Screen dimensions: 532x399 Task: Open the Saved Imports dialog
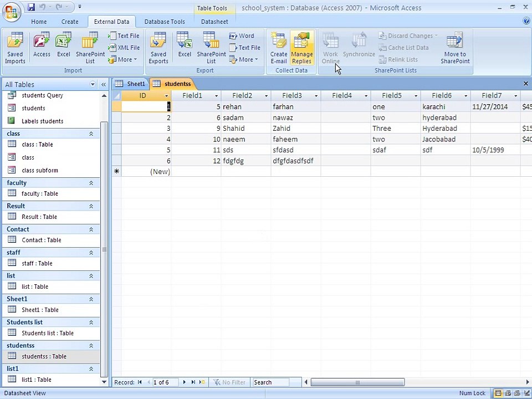pyautogui.click(x=15, y=48)
